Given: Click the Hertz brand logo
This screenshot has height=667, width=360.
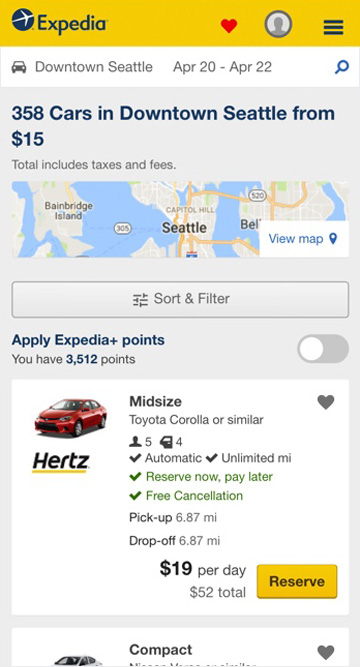Looking at the screenshot, I should click(61, 463).
